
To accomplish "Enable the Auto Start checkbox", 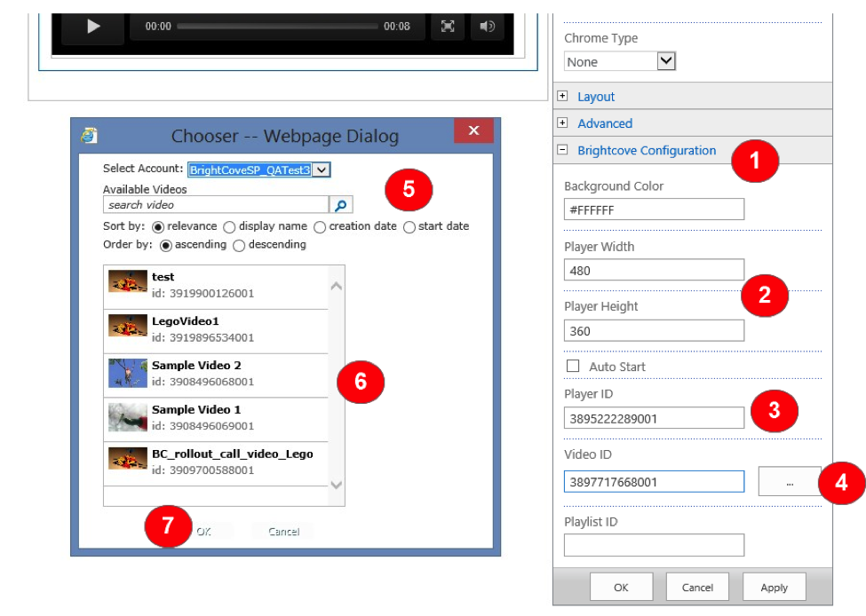I will pyautogui.click(x=573, y=366).
